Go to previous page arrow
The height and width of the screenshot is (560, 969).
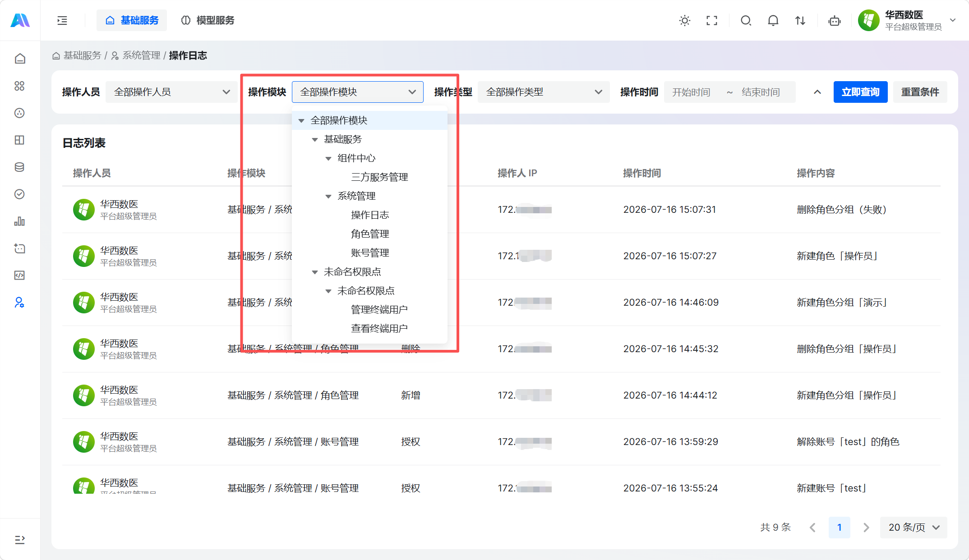(812, 528)
